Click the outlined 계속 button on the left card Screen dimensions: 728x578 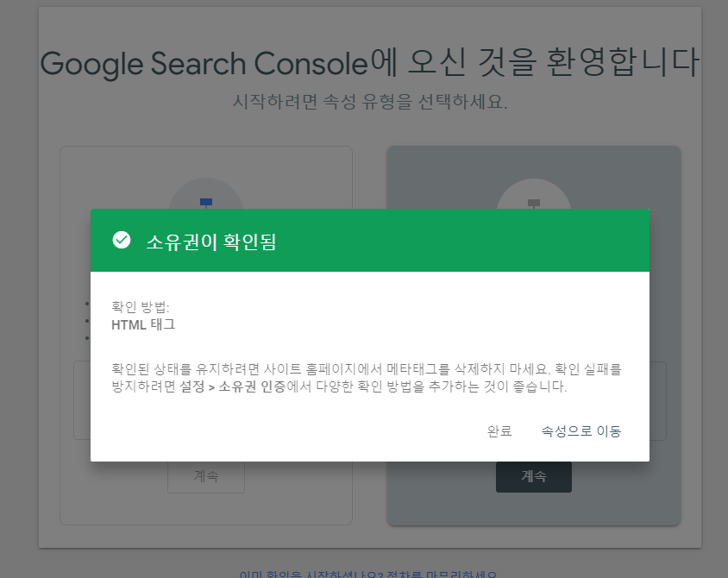point(205,477)
